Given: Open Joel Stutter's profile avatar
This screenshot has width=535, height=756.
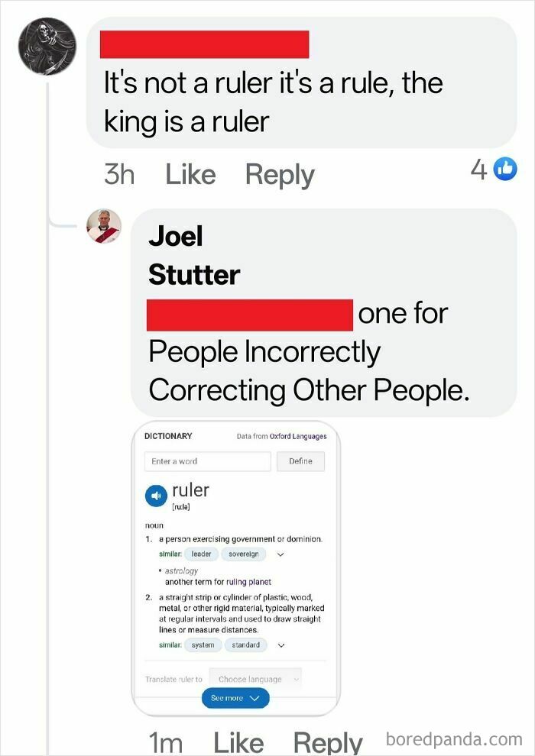Looking at the screenshot, I should click(105, 226).
